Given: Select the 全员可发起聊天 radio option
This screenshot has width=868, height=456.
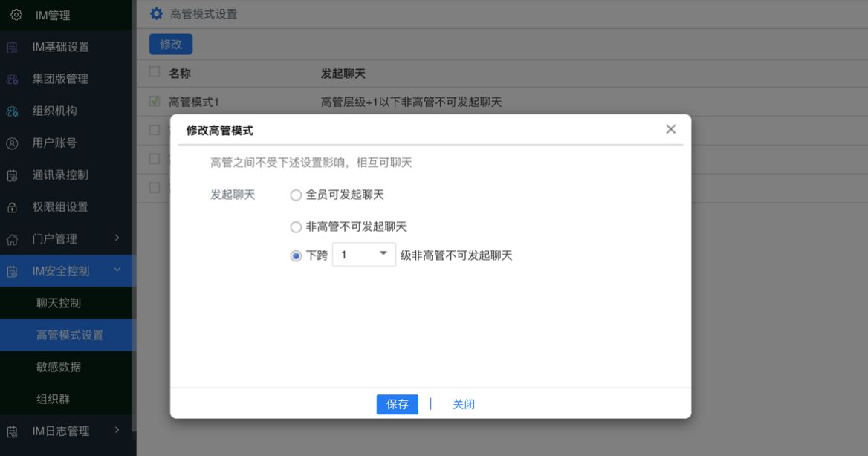Looking at the screenshot, I should click(297, 195).
